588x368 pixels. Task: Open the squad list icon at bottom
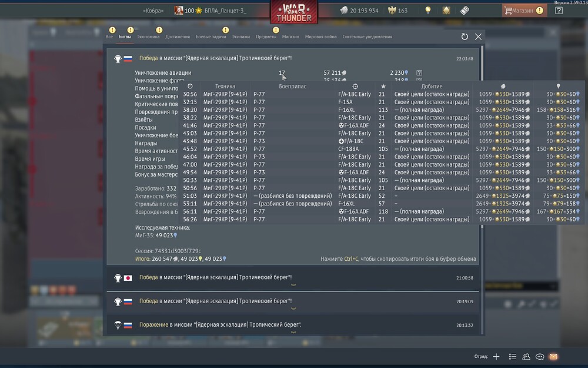(513, 357)
